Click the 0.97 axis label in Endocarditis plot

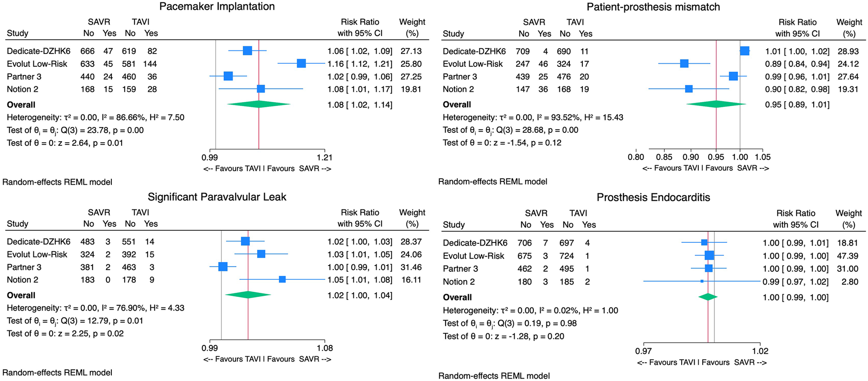(643, 351)
